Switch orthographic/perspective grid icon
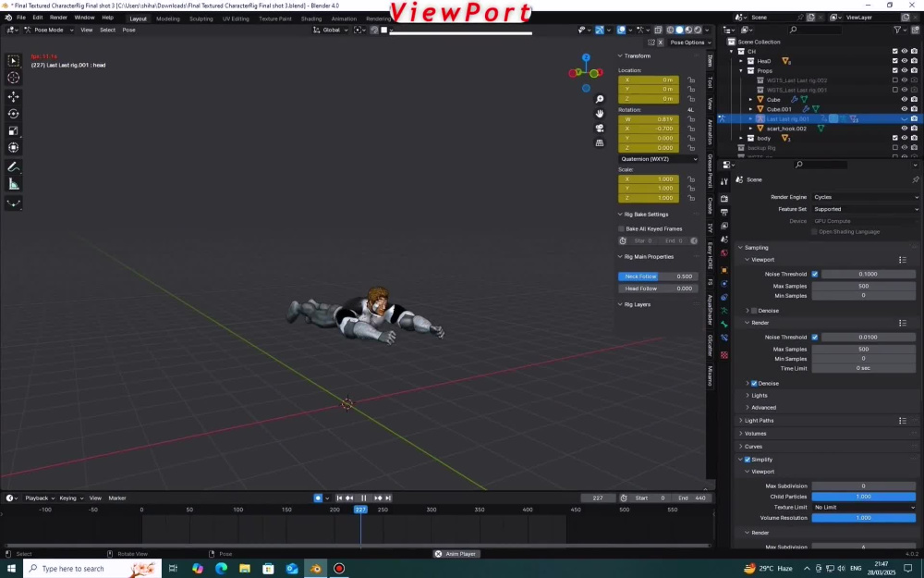The image size is (924, 578). click(x=600, y=142)
